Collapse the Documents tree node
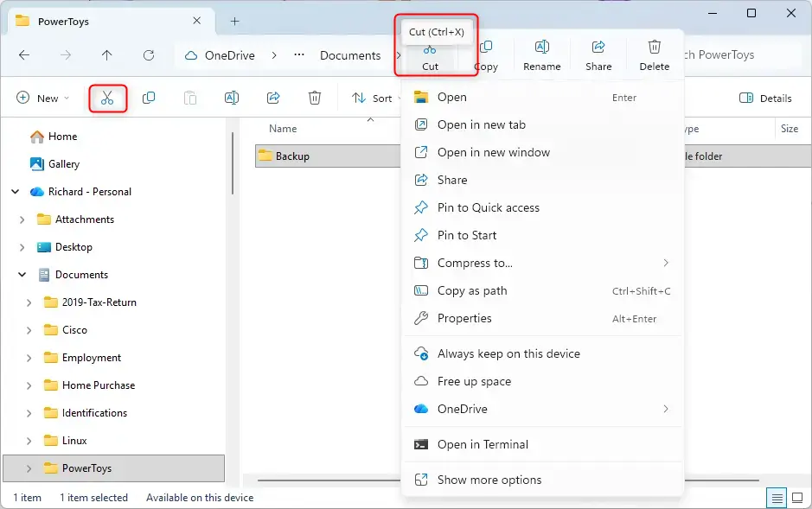 (x=22, y=275)
